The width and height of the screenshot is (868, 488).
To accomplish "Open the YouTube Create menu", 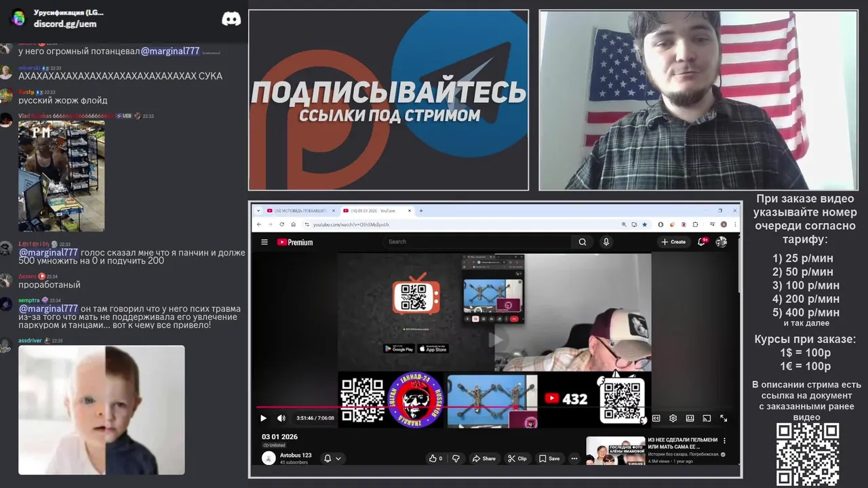I will click(673, 242).
